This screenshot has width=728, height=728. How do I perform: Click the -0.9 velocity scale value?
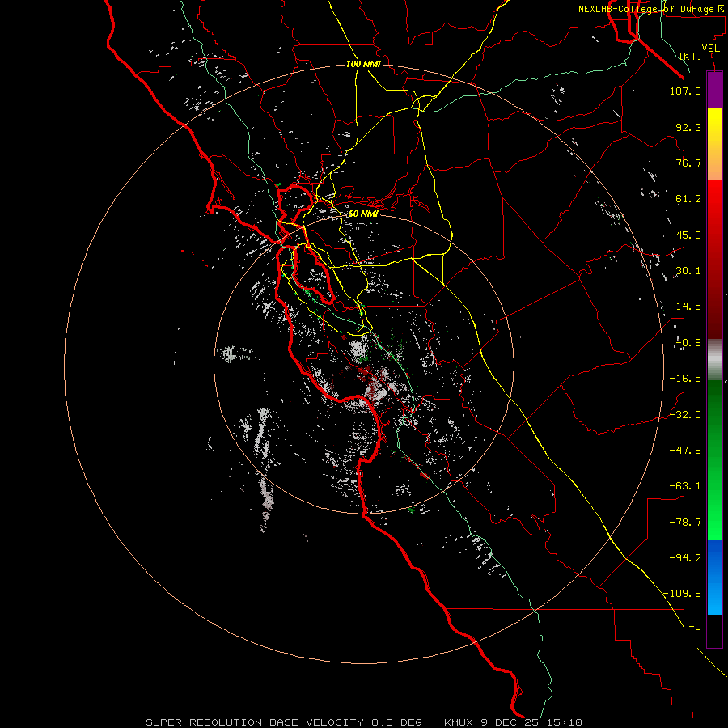(x=688, y=343)
